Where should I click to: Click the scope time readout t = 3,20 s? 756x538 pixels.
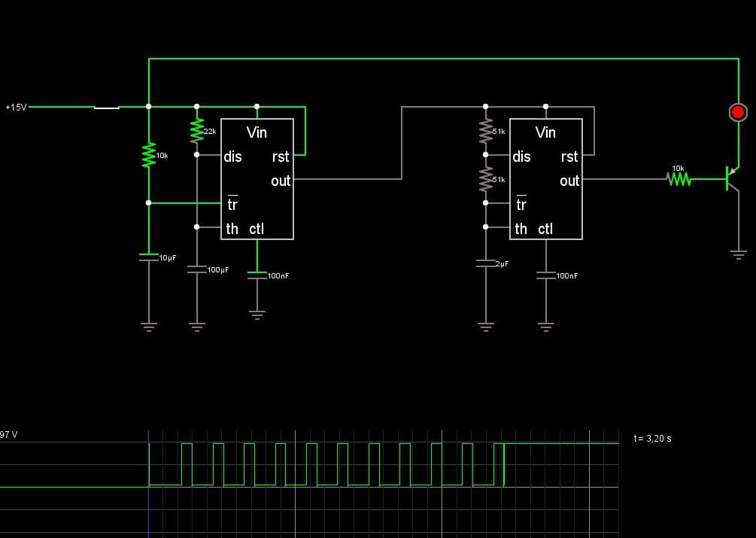point(652,438)
